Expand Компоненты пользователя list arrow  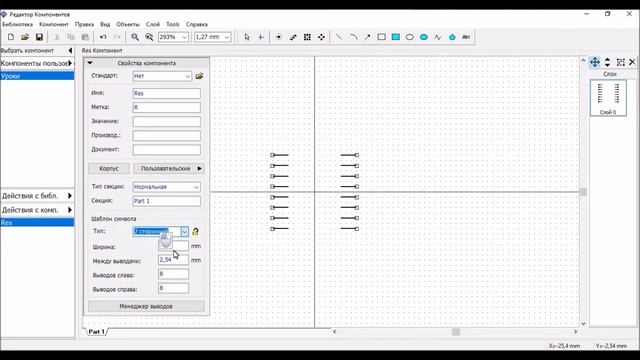tap(70, 63)
